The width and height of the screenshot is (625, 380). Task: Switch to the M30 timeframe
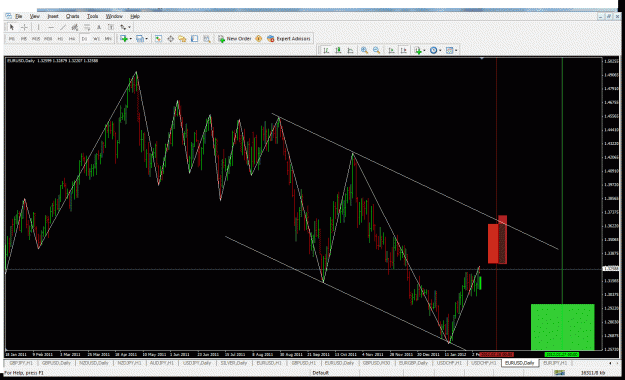48,39
